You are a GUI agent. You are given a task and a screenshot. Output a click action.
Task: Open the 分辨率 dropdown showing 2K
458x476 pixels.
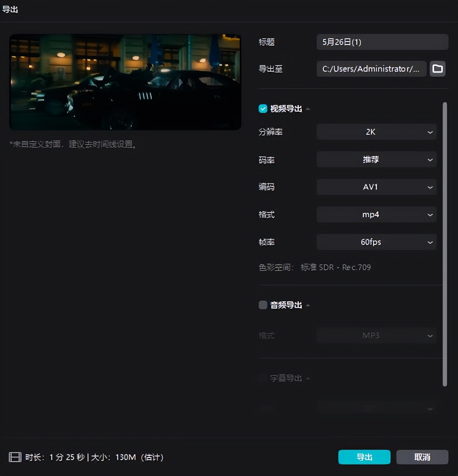[376, 132]
